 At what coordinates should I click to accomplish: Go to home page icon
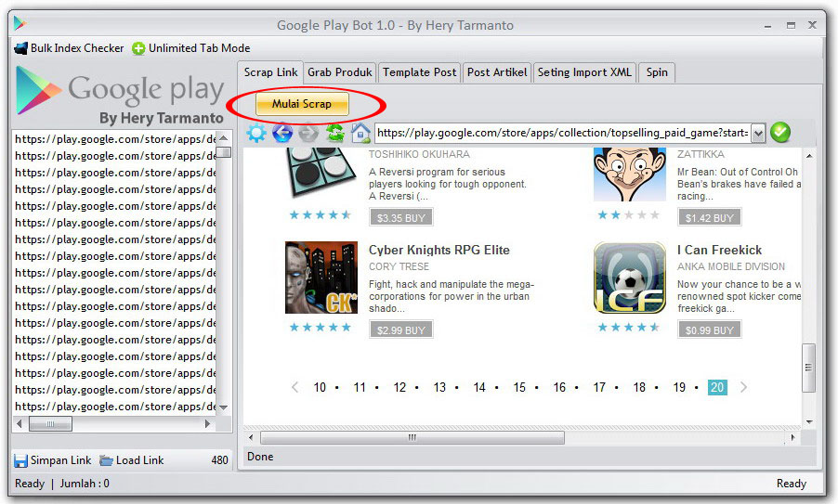point(360,133)
